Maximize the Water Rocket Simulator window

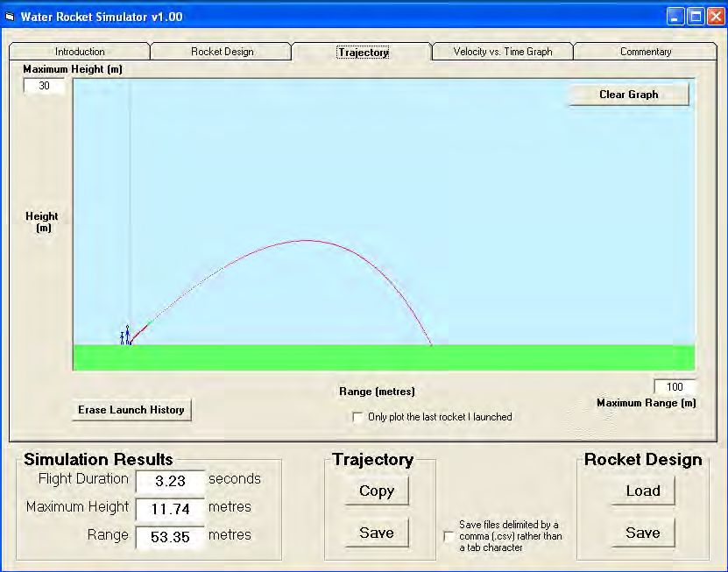[696, 18]
